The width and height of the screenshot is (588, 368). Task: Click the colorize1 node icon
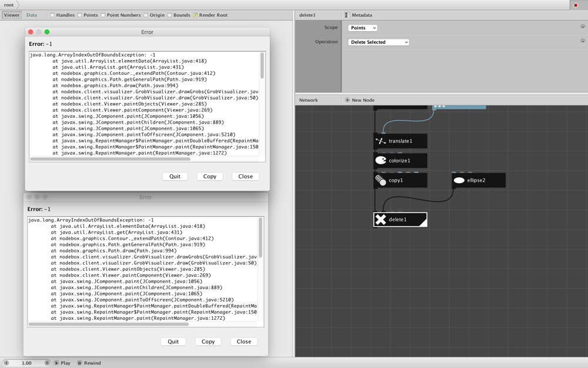pyautogui.click(x=380, y=160)
